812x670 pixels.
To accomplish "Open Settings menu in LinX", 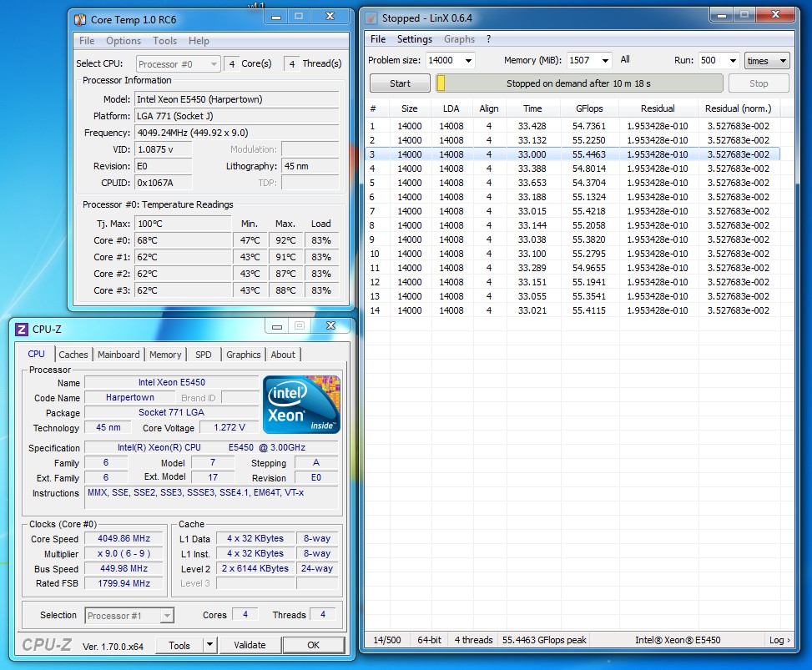I will point(414,39).
